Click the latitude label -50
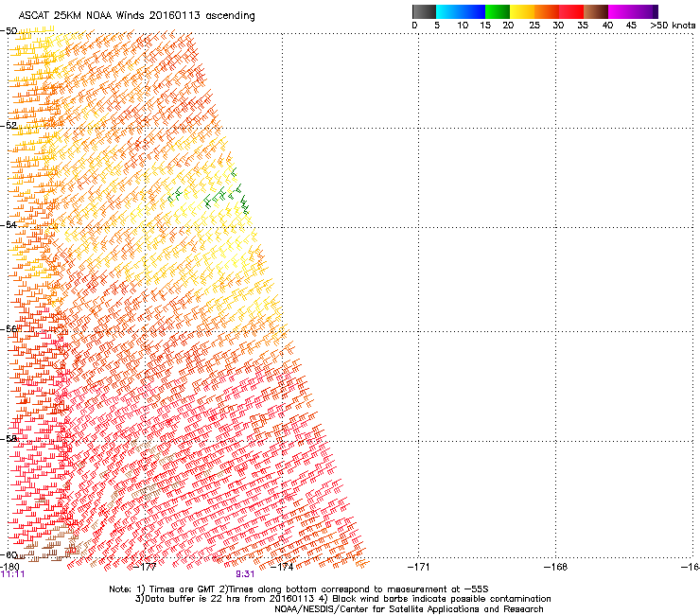This screenshot has height=615, width=700. [9, 31]
